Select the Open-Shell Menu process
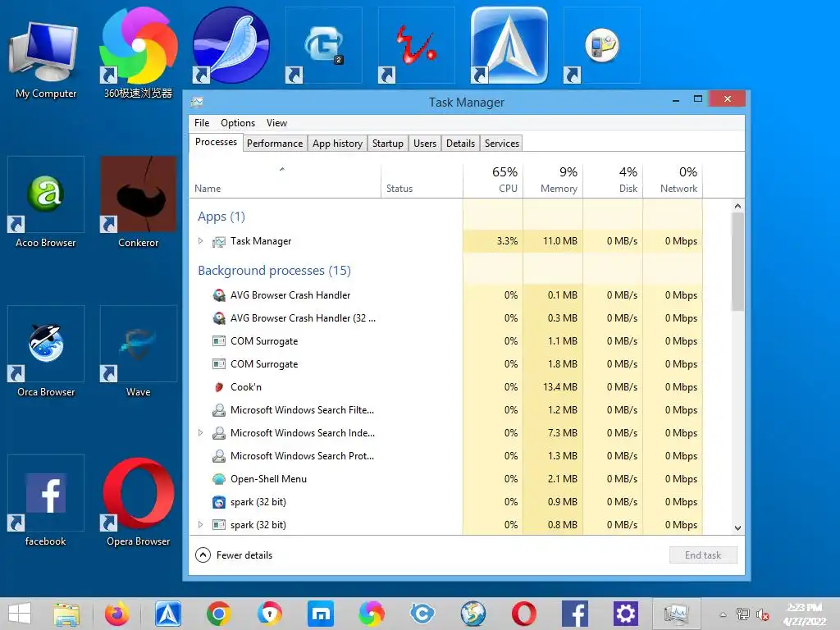 click(x=446, y=479)
